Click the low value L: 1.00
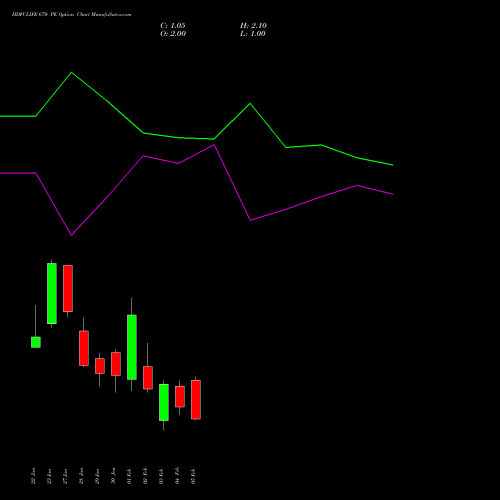The height and width of the screenshot is (500, 500). (x=253, y=34)
